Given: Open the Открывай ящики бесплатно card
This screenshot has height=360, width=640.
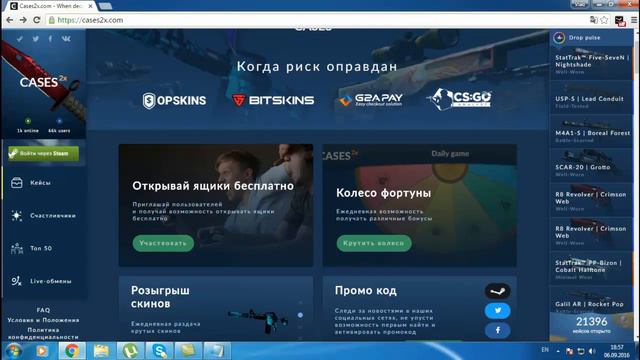Looking at the screenshot, I should coord(216,205).
